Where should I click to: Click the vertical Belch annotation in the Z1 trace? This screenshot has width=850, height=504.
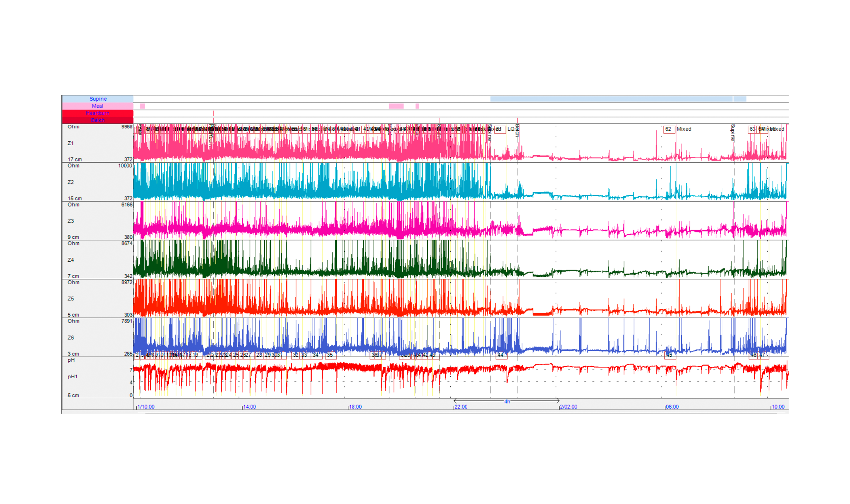[x=517, y=130]
